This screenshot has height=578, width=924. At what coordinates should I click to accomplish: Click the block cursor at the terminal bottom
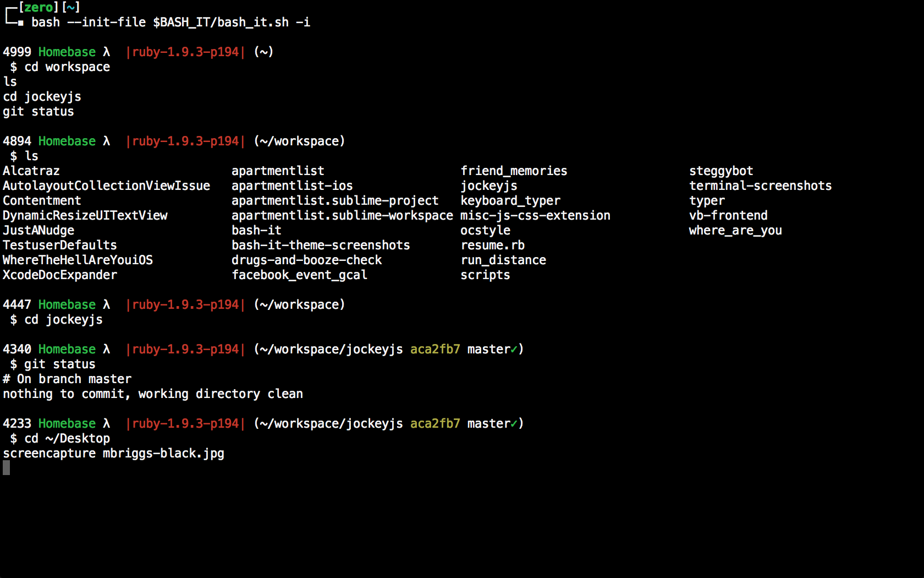6,468
